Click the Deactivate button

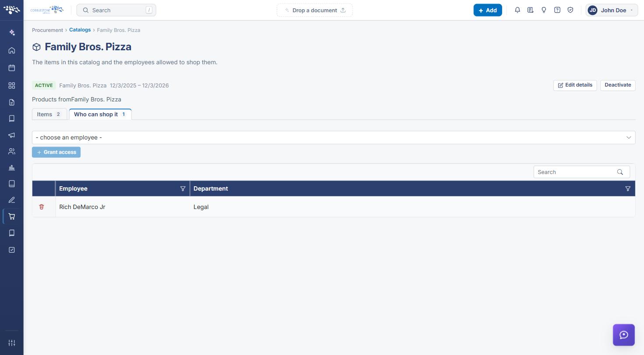click(x=618, y=85)
